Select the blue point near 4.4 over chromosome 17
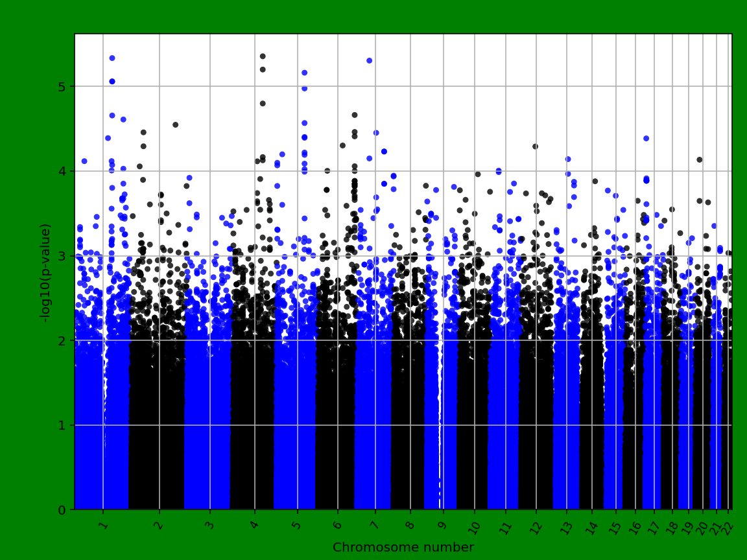The image size is (747, 560). (x=645, y=137)
